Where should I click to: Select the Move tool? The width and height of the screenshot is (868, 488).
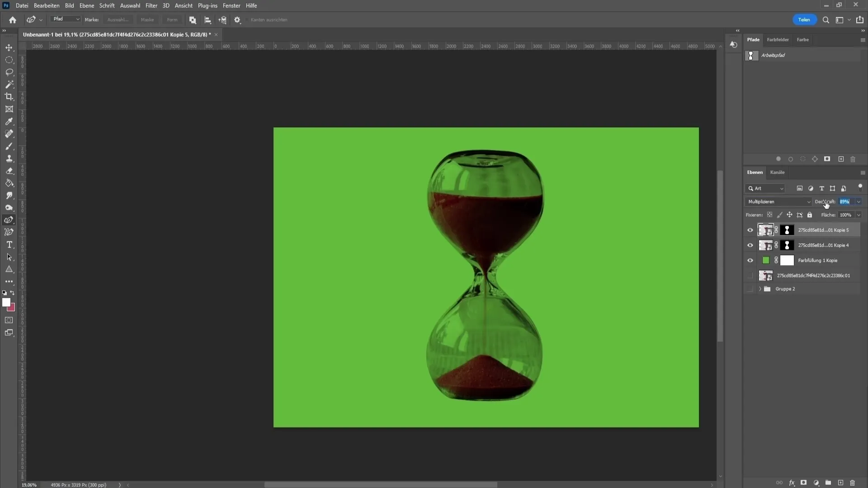tap(9, 47)
